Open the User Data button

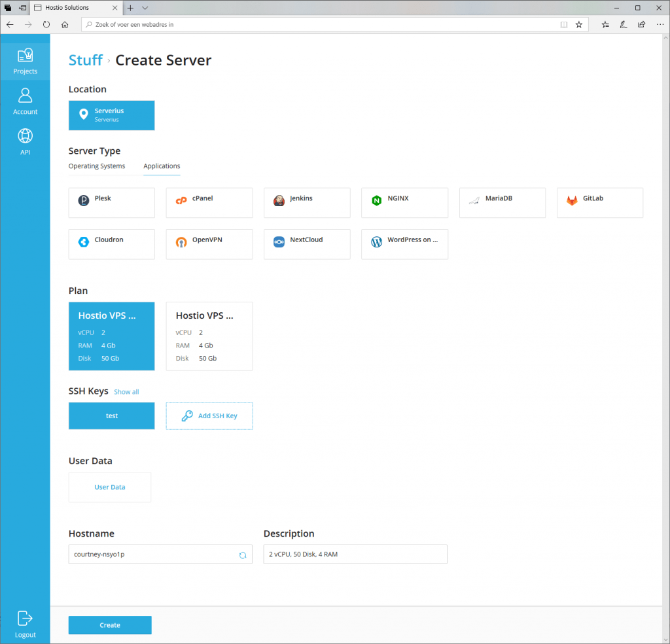[x=110, y=487]
